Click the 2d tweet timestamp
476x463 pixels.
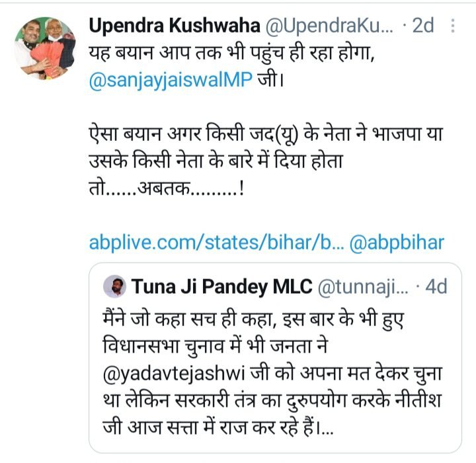point(422,26)
